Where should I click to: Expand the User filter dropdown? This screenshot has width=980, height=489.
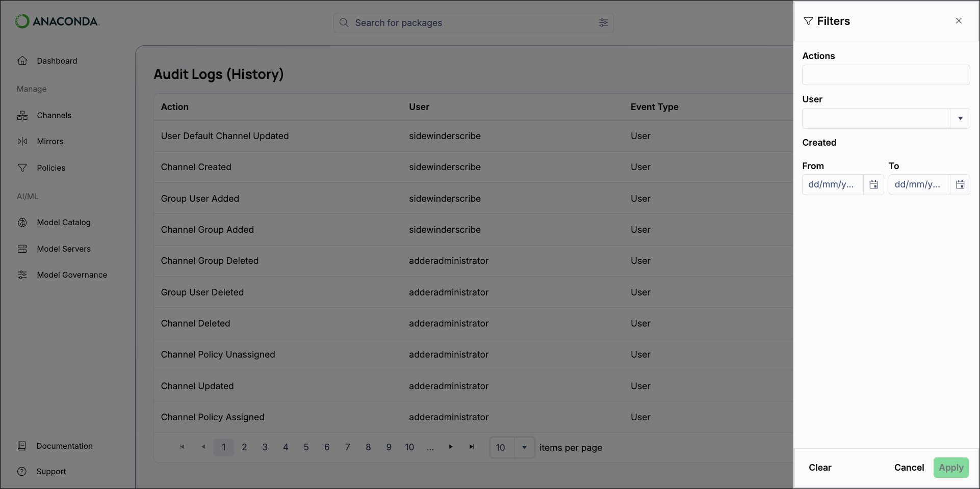(961, 118)
